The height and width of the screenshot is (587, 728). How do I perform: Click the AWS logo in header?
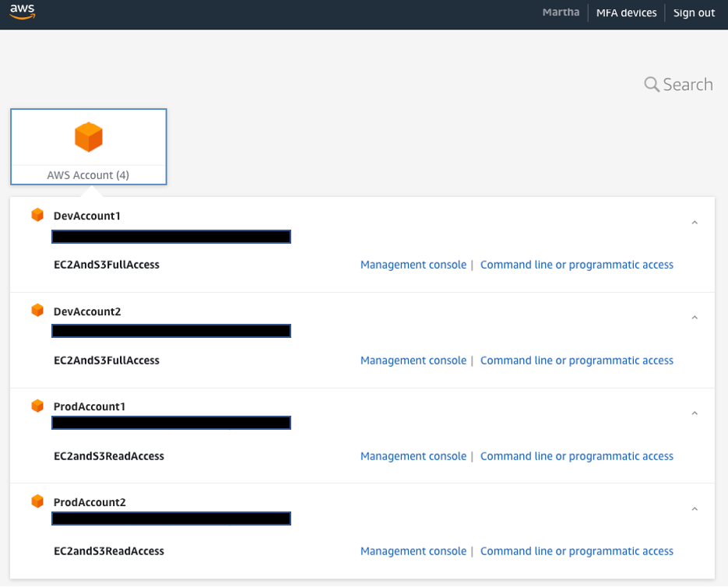[x=23, y=12]
